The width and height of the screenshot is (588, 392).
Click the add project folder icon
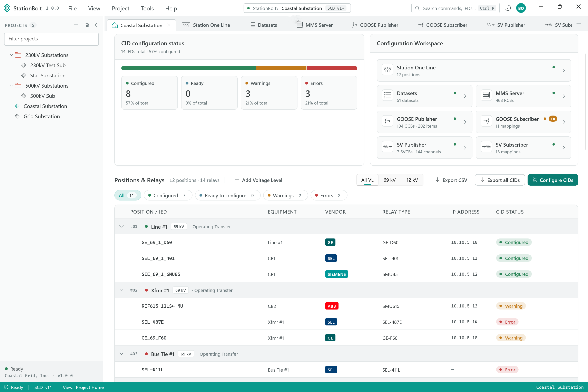click(86, 25)
